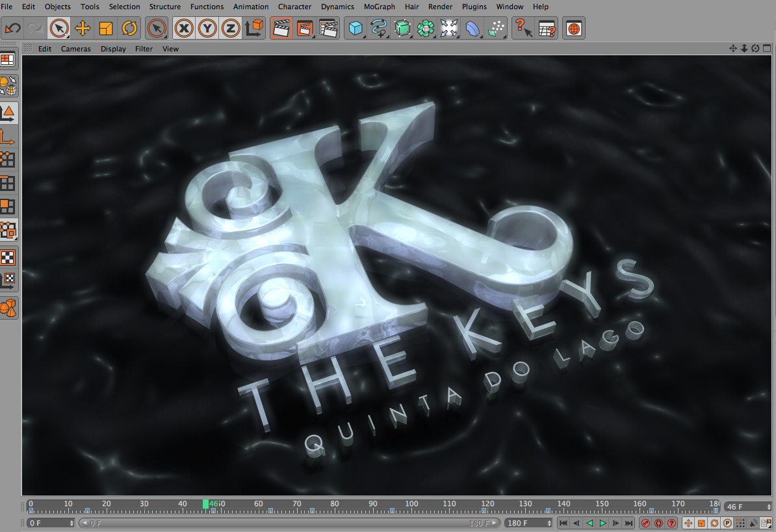Click the last-used-tool cursor icon

point(157,28)
